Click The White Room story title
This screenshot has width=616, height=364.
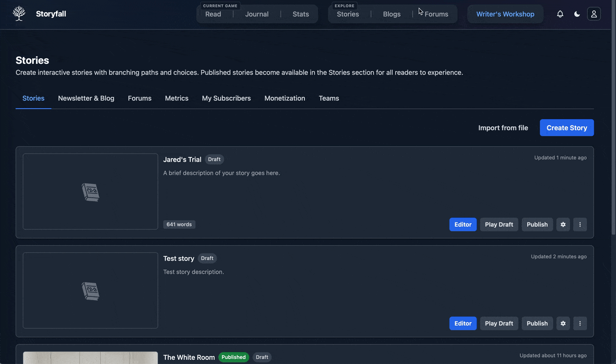coord(189,357)
